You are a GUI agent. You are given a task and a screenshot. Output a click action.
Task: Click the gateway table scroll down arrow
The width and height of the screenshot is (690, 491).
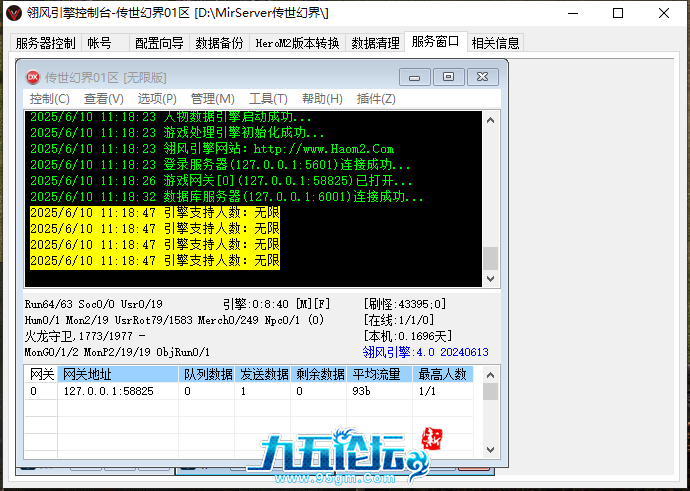click(x=491, y=450)
